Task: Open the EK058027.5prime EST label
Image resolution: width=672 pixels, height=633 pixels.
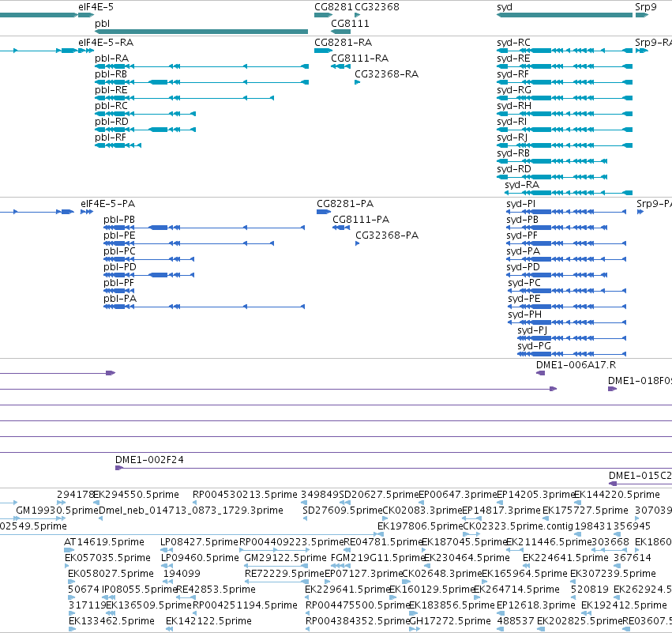Action: [x=111, y=574]
